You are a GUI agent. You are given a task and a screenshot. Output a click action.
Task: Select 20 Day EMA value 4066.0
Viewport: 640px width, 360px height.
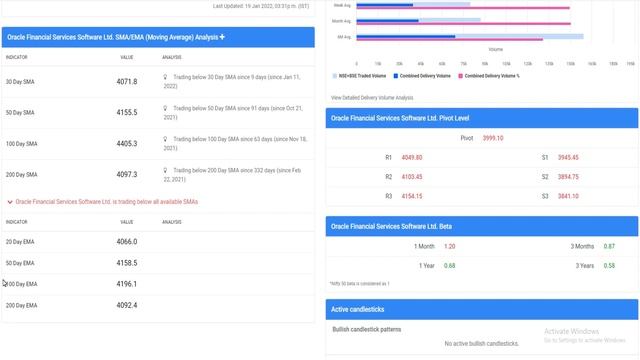pyautogui.click(x=127, y=242)
